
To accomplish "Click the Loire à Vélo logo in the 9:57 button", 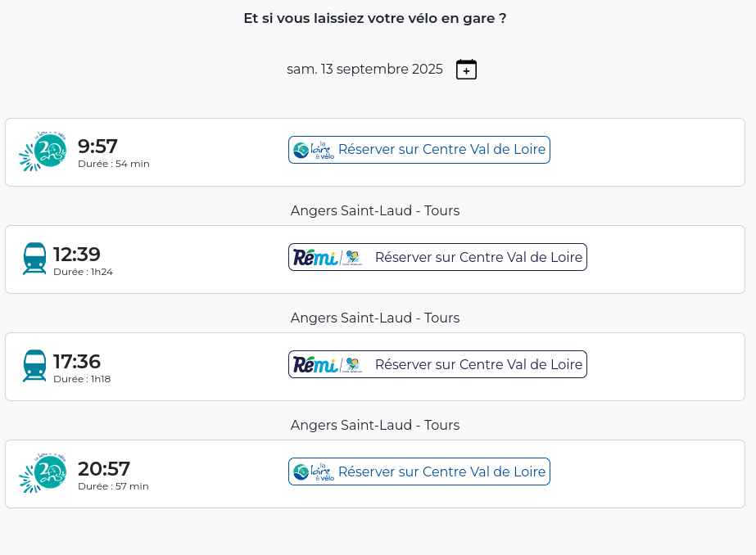I will pos(314,151).
